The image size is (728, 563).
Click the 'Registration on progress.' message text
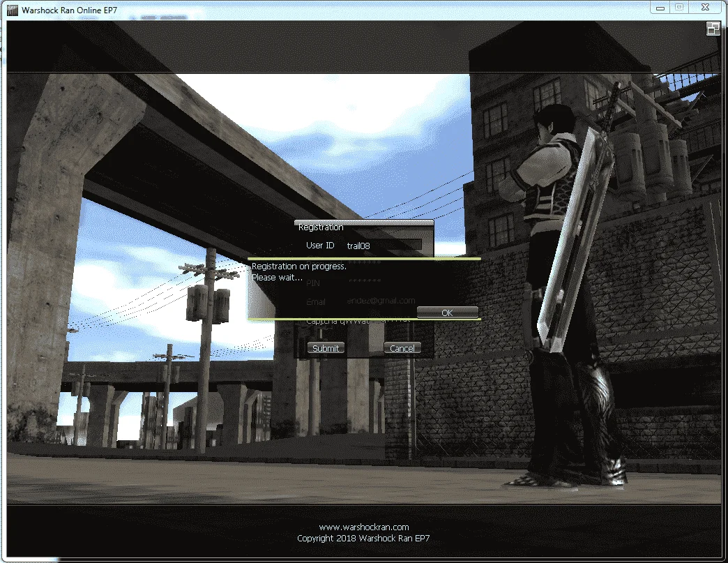click(299, 267)
